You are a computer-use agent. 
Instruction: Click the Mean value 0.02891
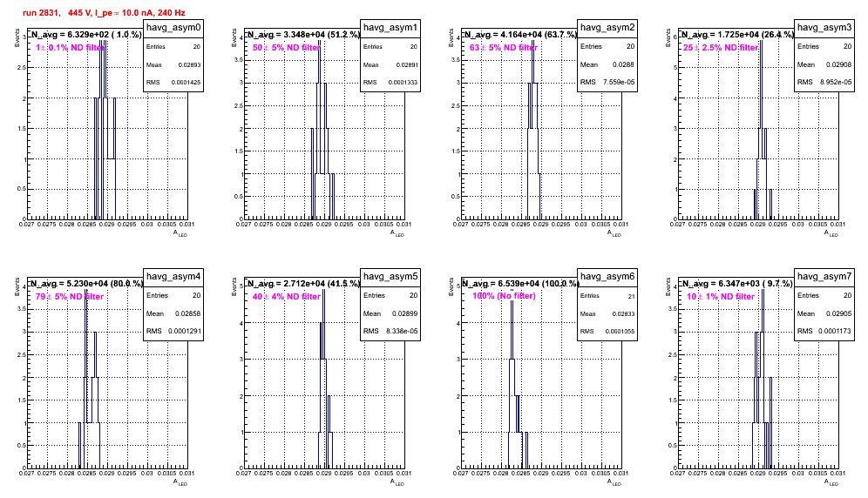[407, 64]
